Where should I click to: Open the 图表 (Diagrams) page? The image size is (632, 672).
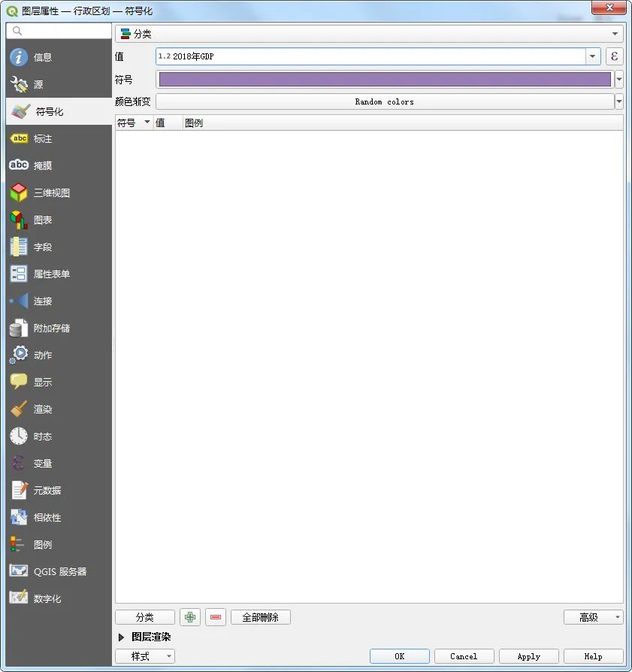click(x=59, y=219)
